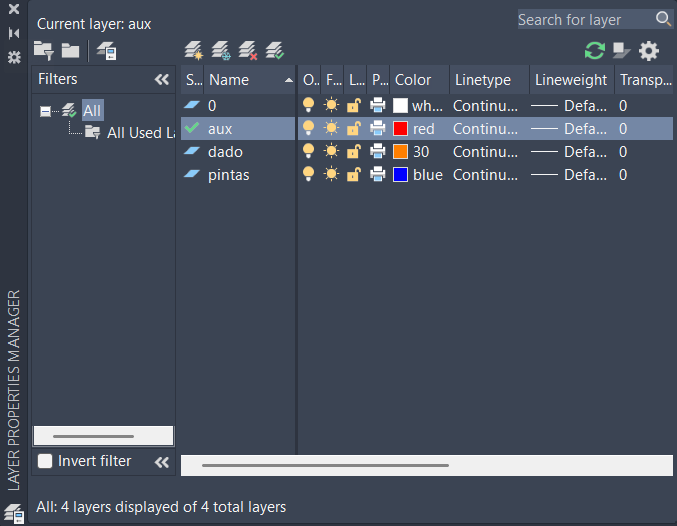Viewport: 677px width, 526px height.
Task: Select the All Used Layers filter
Action: click(x=134, y=132)
